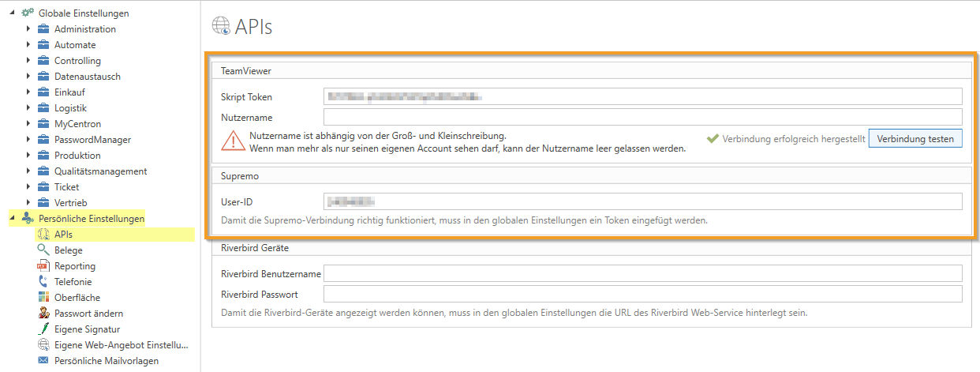This screenshot has height=372, width=980.
Task: Focus the Skript Token input field
Action: pyautogui.click(x=642, y=96)
